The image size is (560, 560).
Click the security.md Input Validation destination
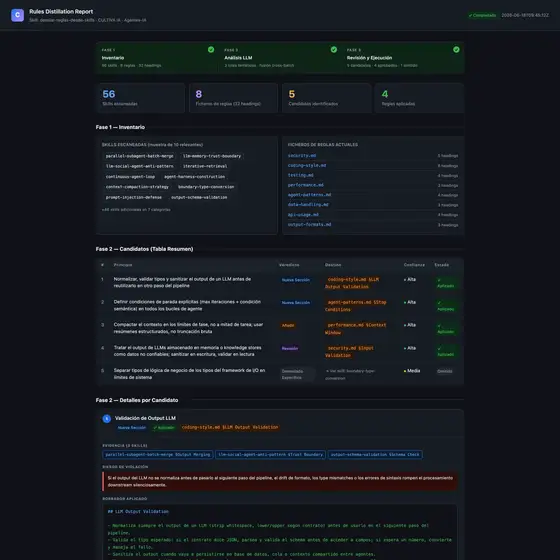(x=350, y=352)
